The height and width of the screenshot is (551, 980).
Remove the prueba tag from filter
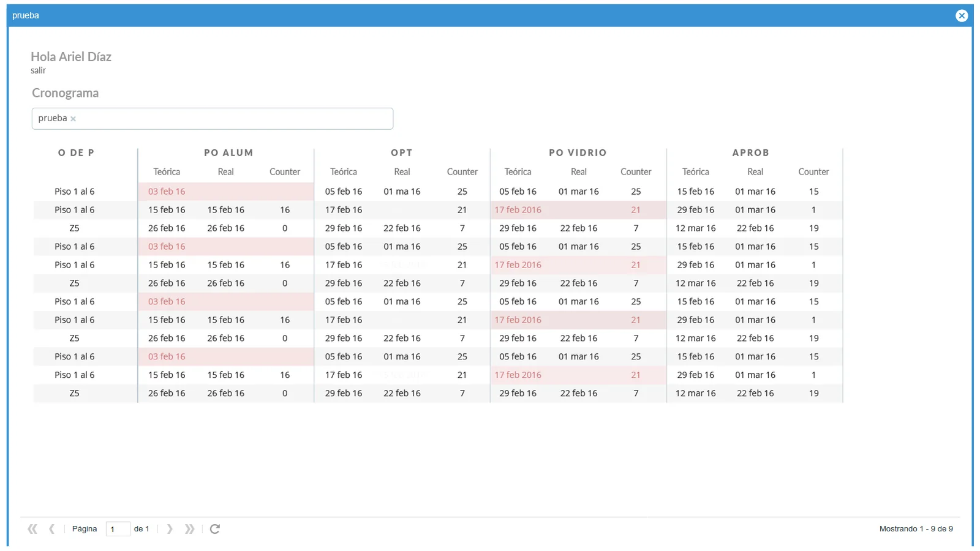coord(73,119)
